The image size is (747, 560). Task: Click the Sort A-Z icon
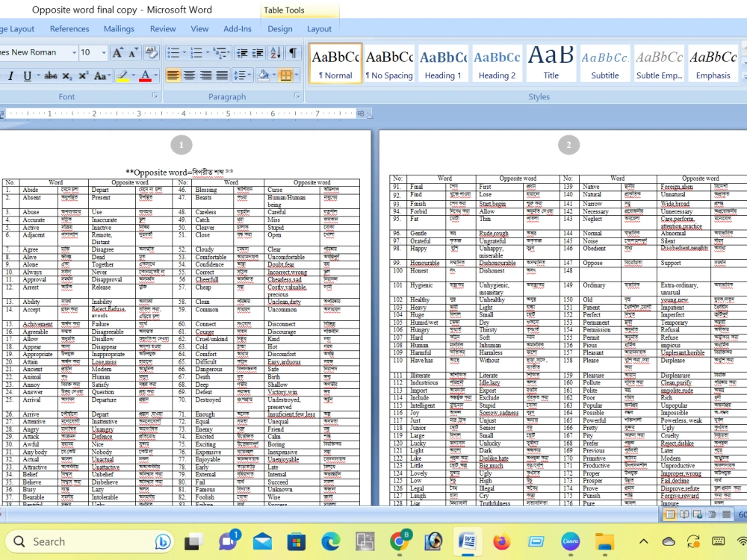point(276,53)
